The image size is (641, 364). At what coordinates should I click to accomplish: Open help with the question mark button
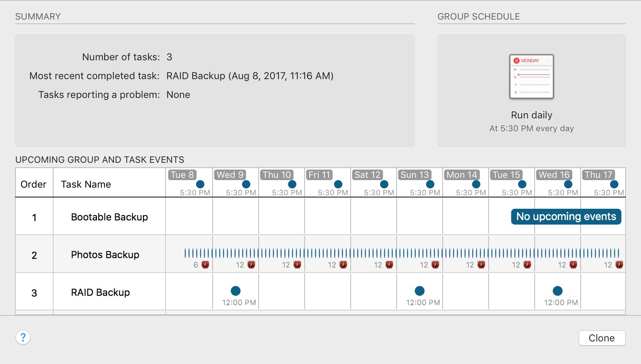pos(23,337)
